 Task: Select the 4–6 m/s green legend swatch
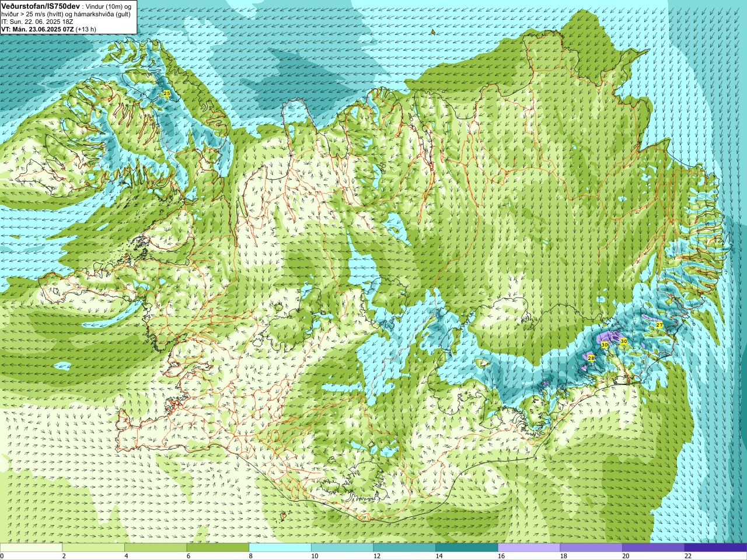[155, 547]
